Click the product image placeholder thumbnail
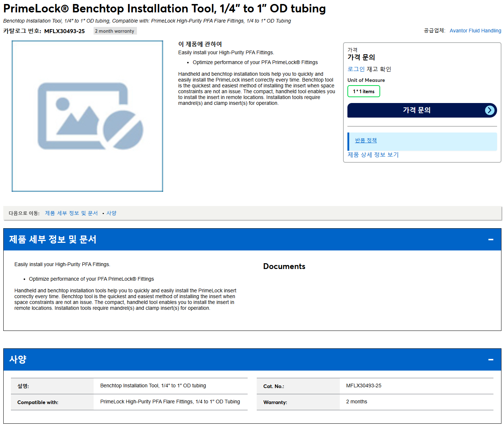The width and height of the screenshot is (504, 431). tap(87, 116)
